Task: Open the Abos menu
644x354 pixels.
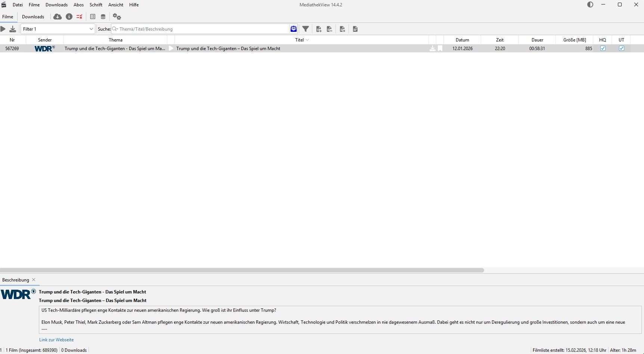Action: [x=78, y=5]
